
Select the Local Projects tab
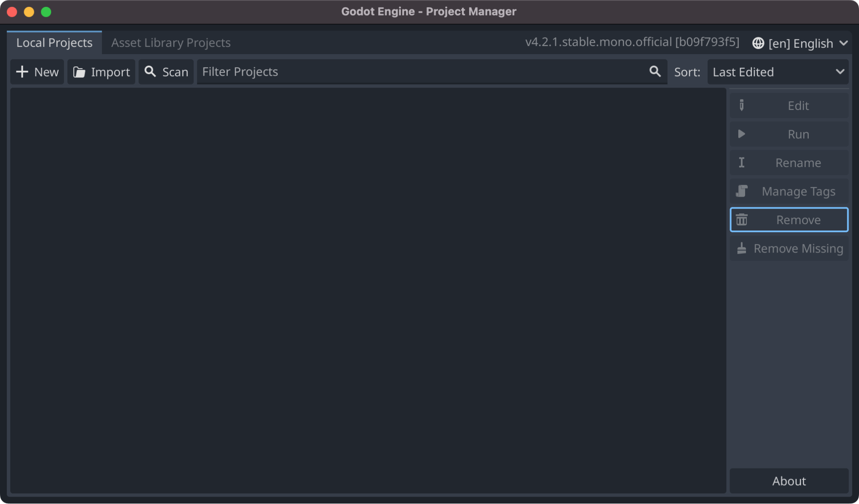(54, 43)
